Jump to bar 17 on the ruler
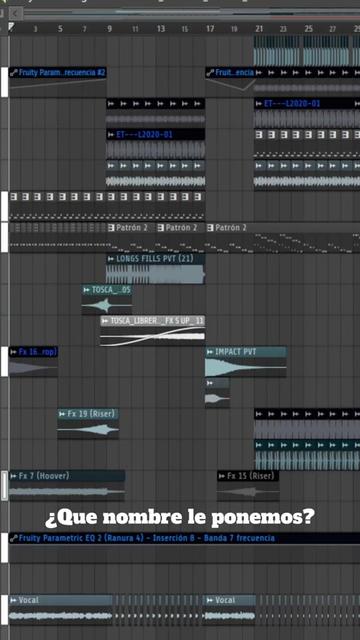Screen dimensions: 360x640 pyautogui.click(x=210, y=29)
